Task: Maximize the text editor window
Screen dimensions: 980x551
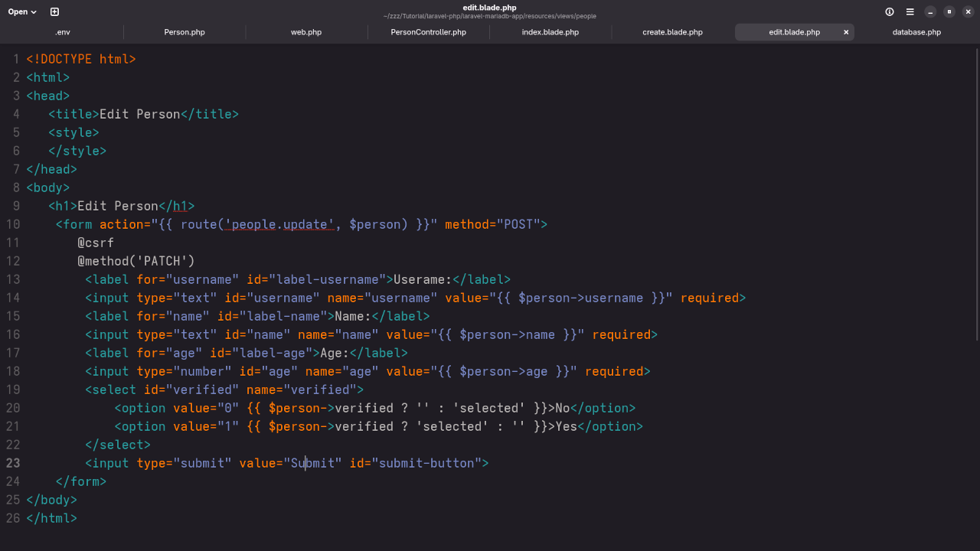Action: 949,11
